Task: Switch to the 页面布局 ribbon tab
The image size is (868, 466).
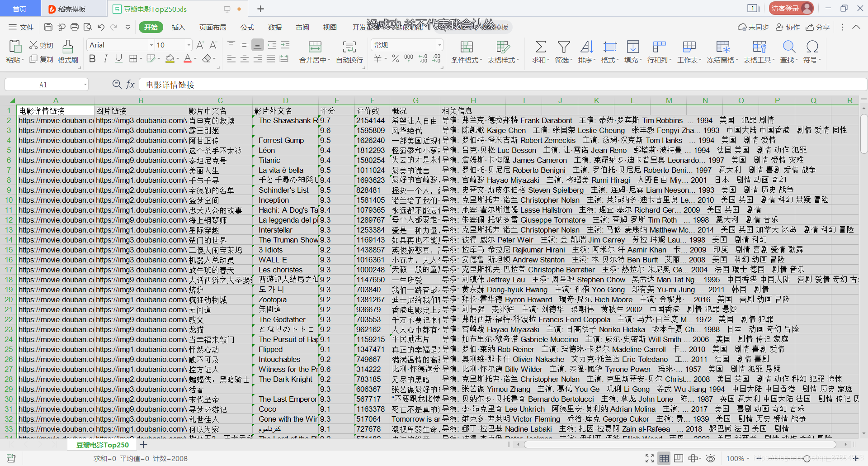Action: click(x=213, y=27)
